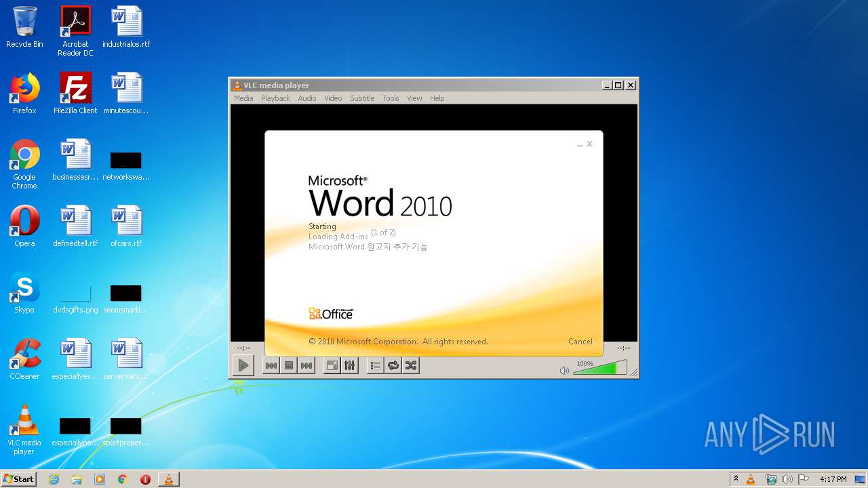Open Windows Explorer from the taskbar

click(77, 479)
